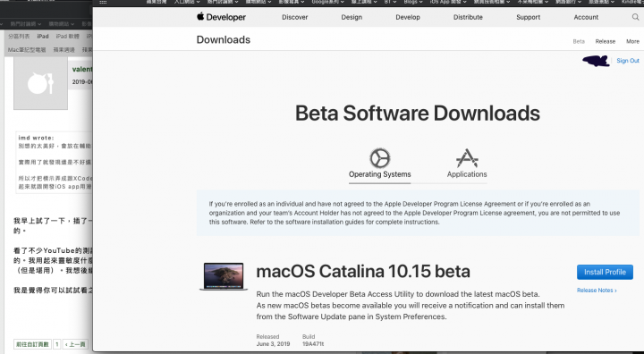Open the search magnifier icon
This screenshot has width=644, height=354.
[635, 17]
